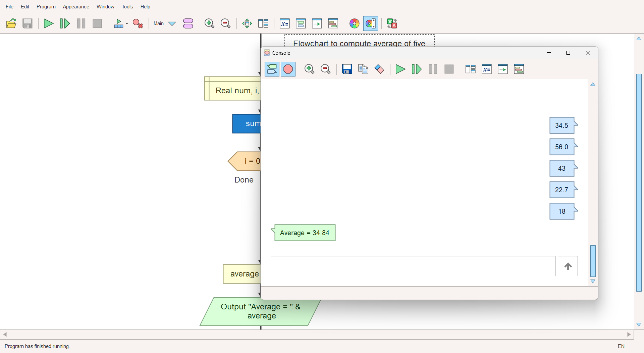Toggle the color scheme editor button
The height and width of the screenshot is (353, 644).
[371, 23]
